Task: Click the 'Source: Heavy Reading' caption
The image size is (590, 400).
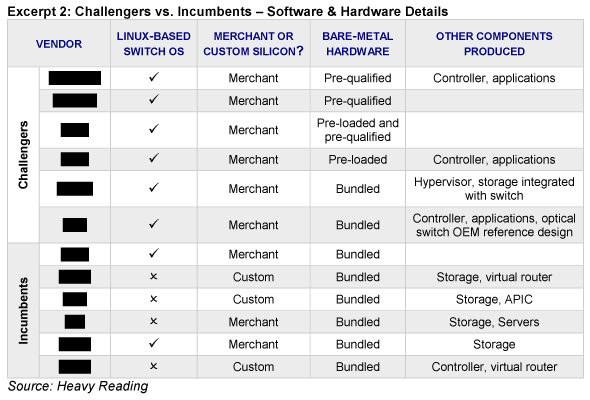Action: point(78,386)
